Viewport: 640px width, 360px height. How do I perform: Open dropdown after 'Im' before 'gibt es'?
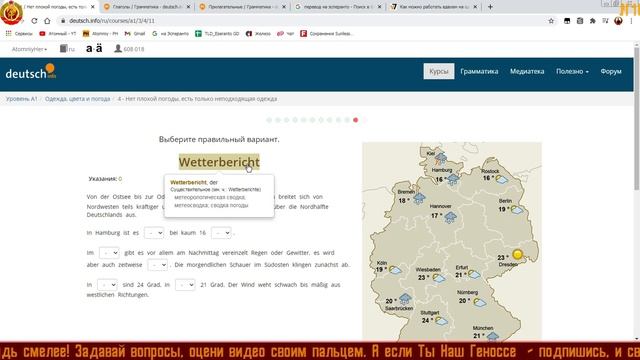[109, 253]
